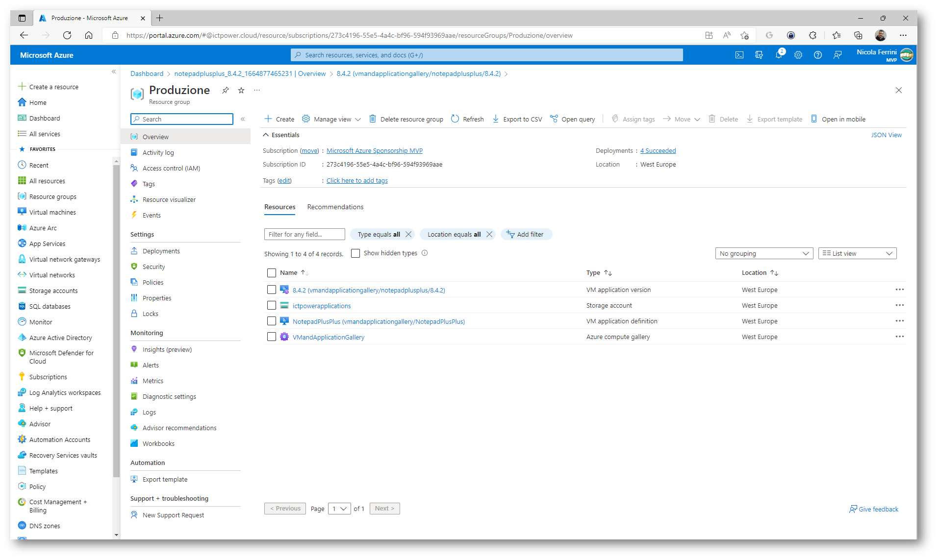Image resolution: width=938 pixels, height=560 pixels.
Task: Open the header Feedback icon
Action: coord(837,55)
